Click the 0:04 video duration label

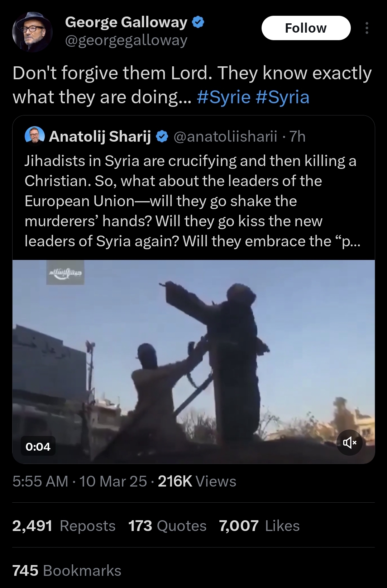click(x=38, y=446)
